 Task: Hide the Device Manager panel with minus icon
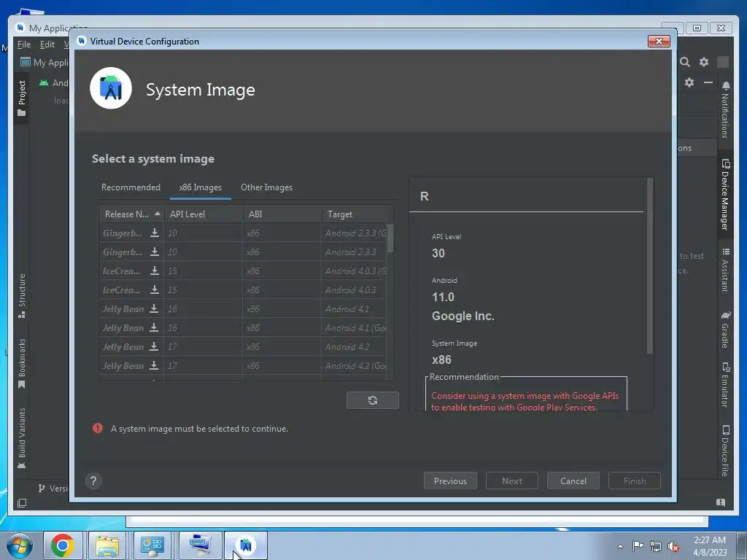coord(708,82)
